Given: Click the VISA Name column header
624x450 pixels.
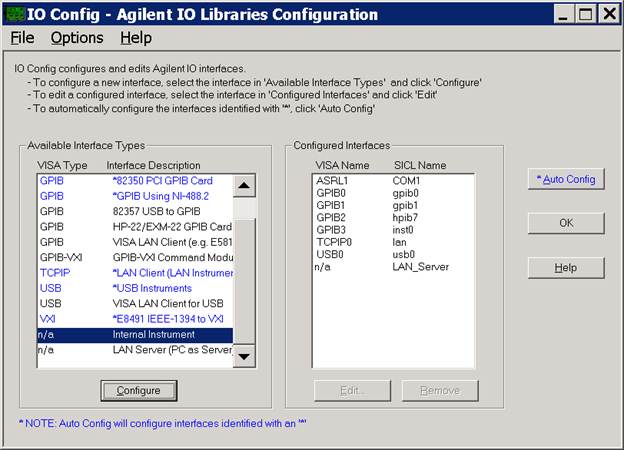Looking at the screenshot, I should click(342, 166).
